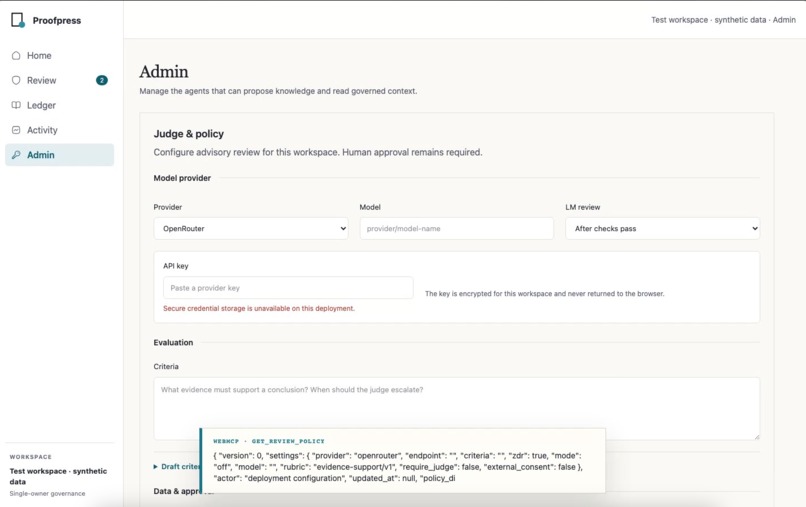Click the secure credential storage error message
The image size is (806, 507).
[259, 309]
